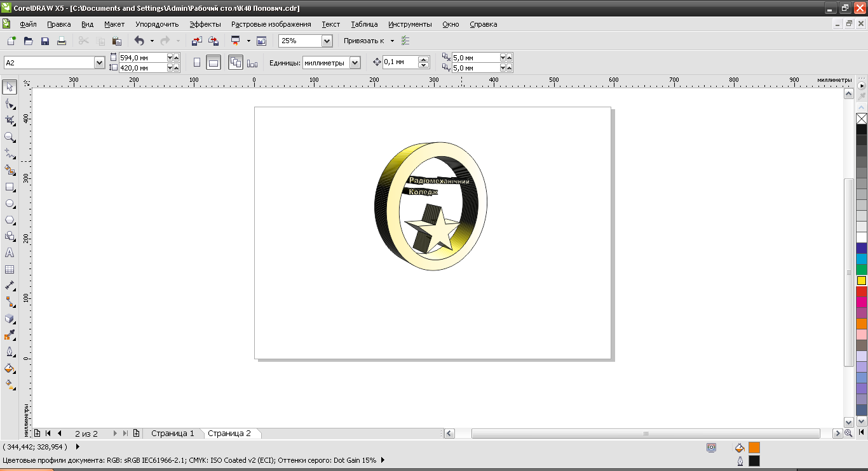Open the page size A2 dropdown
This screenshot has height=471, width=868.
coord(99,63)
